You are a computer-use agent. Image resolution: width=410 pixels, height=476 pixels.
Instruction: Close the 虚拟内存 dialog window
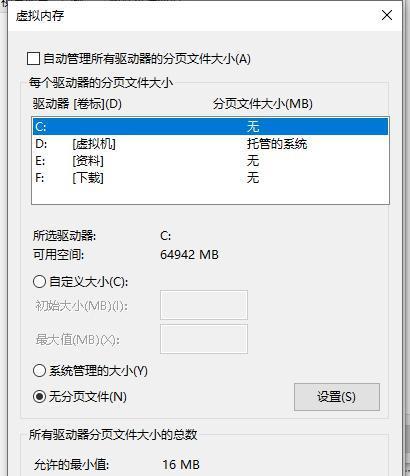click(387, 15)
